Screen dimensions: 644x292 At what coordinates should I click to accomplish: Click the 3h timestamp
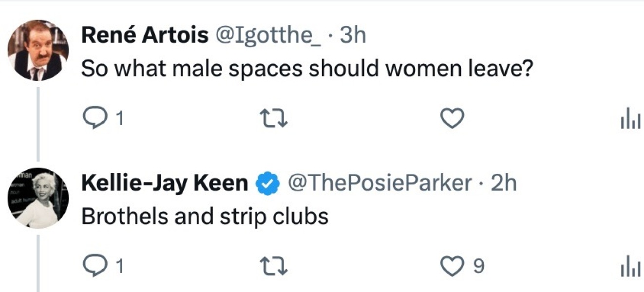pyautogui.click(x=352, y=36)
